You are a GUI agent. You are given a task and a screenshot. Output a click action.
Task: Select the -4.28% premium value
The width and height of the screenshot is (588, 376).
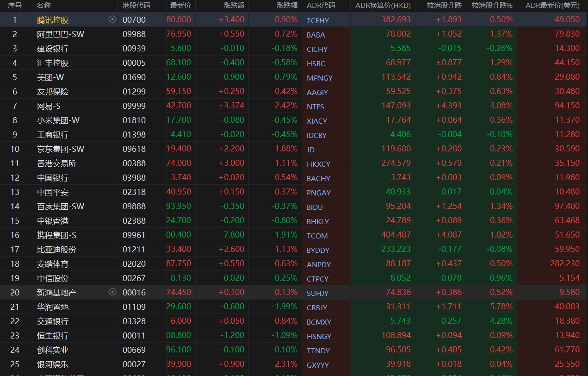pyautogui.click(x=500, y=321)
